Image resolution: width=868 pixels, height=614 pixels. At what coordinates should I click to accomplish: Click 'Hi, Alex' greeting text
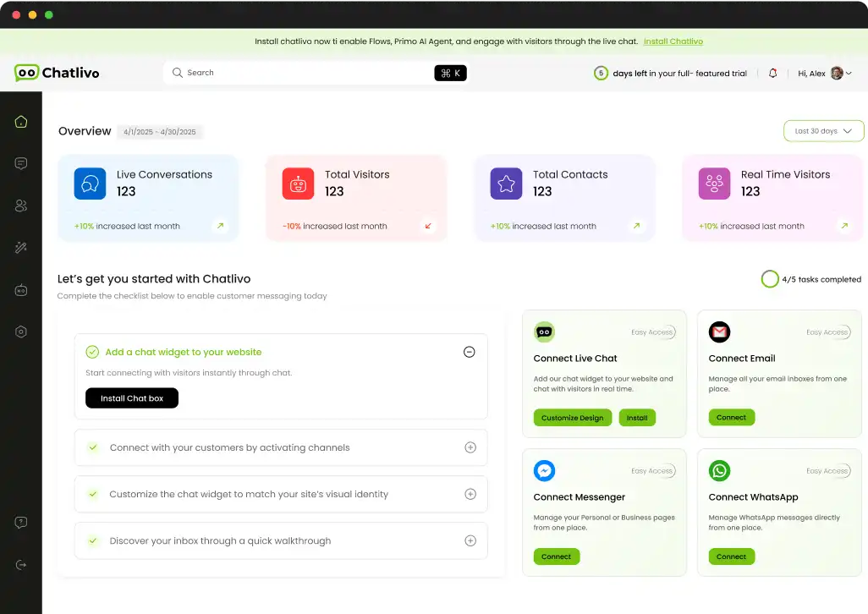tap(811, 73)
